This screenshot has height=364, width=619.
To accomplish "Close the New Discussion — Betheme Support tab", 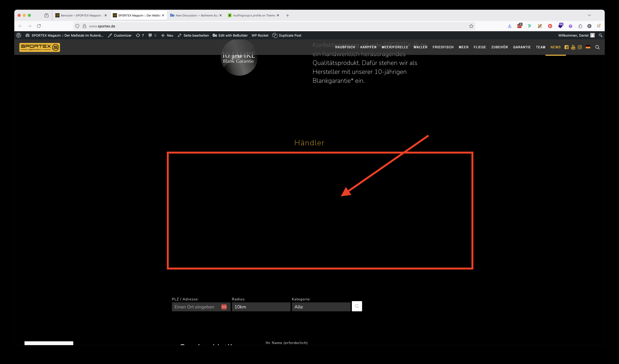I will click(x=220, y=15).
